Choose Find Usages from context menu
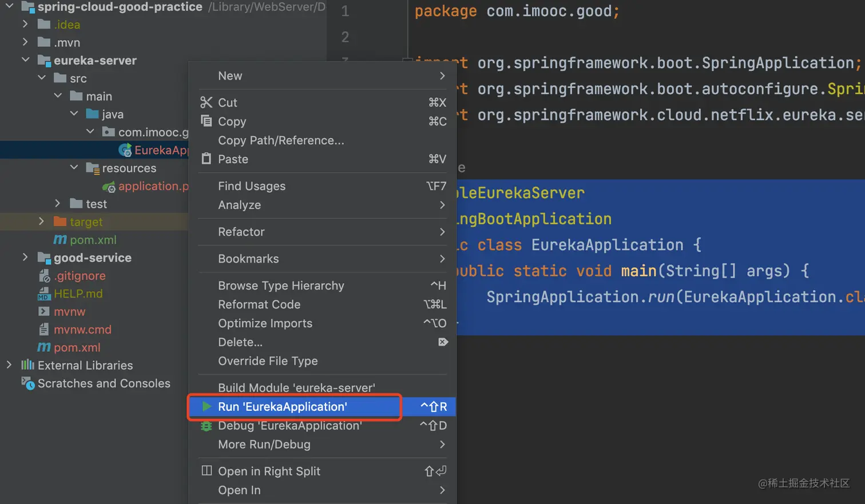The width and height of the screenshot is (865, 504). (x=252, y=186)
